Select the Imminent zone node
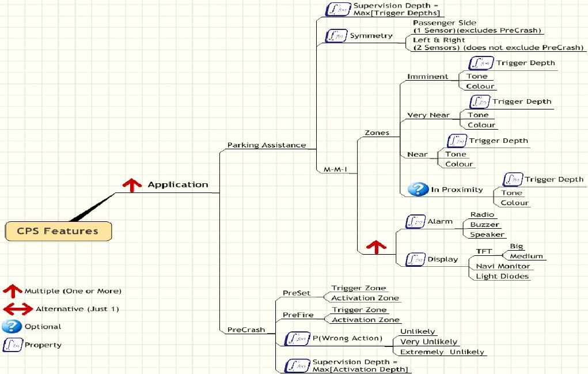The width and height of the screenshot is (588, 374). point(427,77)
